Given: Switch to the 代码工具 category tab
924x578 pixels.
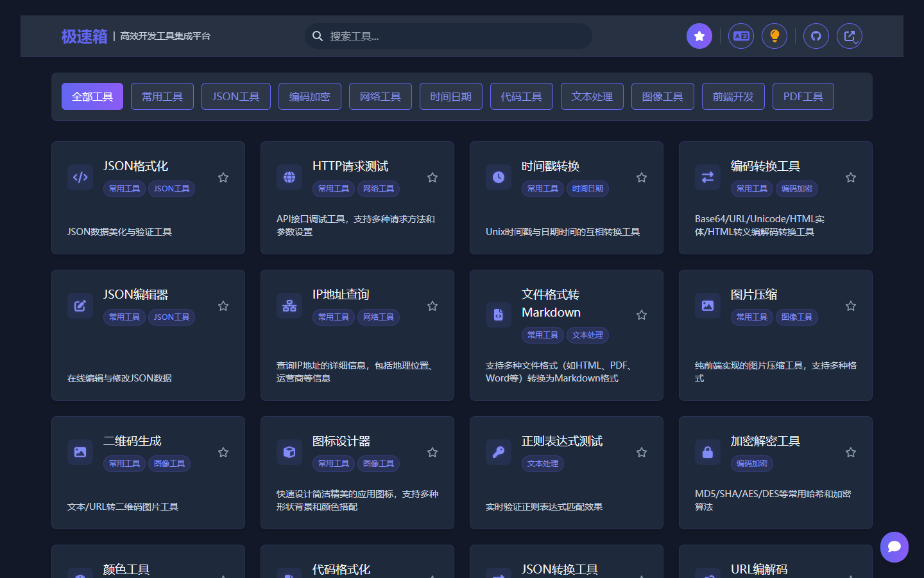Looking at the screenshot, I should [522, 96].
